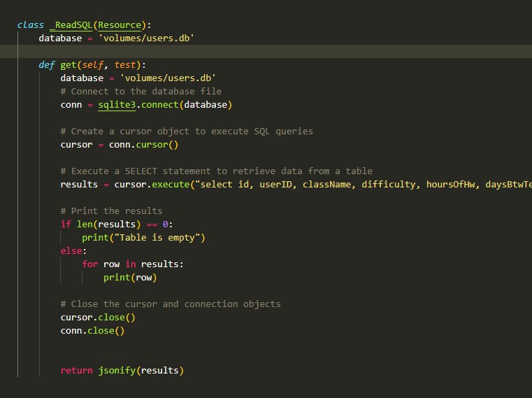Click 'print(row)' statement
532x398 pixels.
(130, 278)
